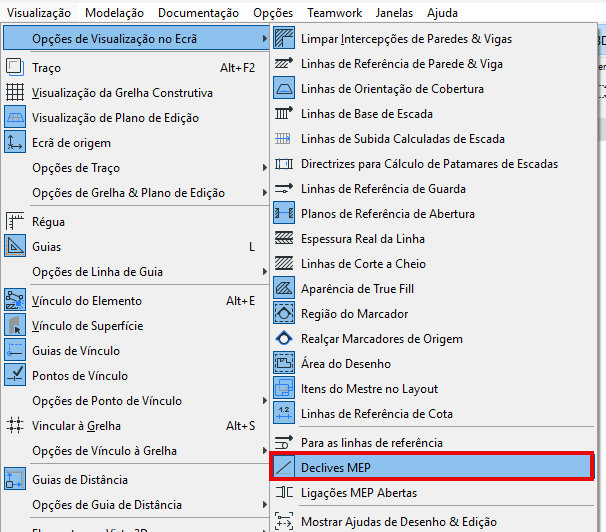This screenshot has height=532, width=606.
Task: Click the Espessura Real da Linha icon
Action: (x=284, y=238)
